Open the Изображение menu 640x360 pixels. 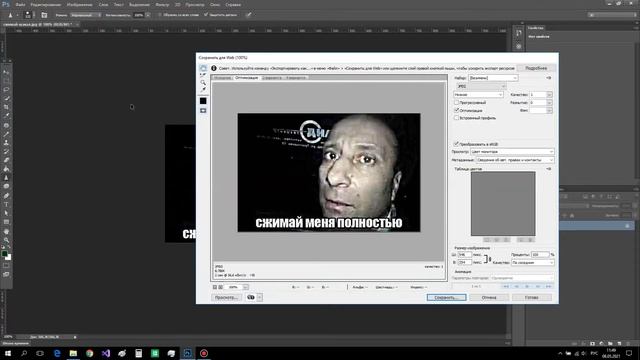pyautogui.click(x=79, y=4)
